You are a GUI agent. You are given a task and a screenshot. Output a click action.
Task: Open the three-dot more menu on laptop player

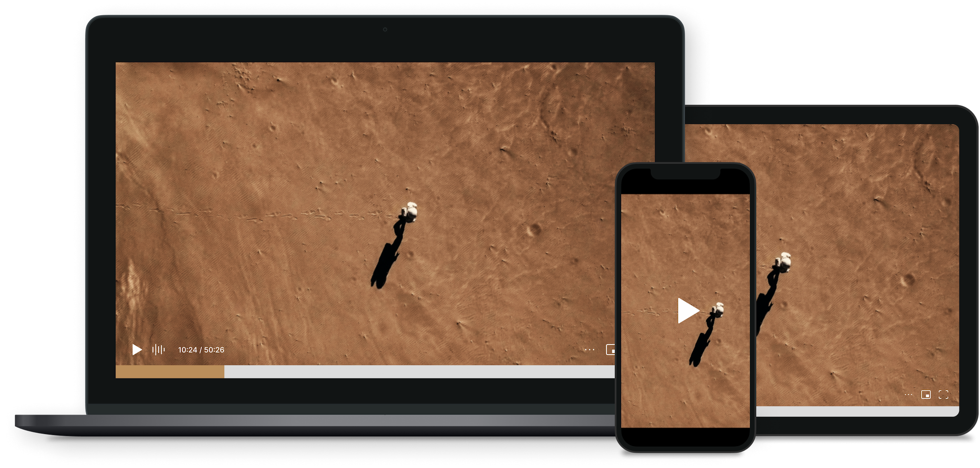tap(590, 350)
